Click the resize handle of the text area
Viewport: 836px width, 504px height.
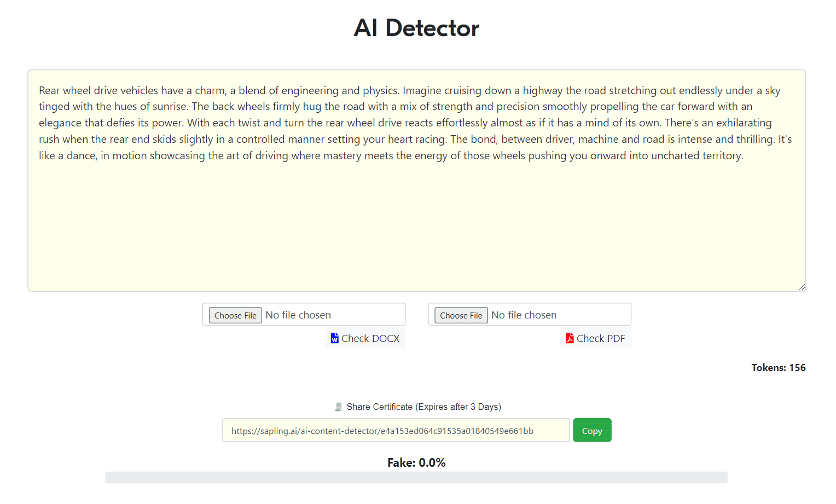[x=802, y=287]
